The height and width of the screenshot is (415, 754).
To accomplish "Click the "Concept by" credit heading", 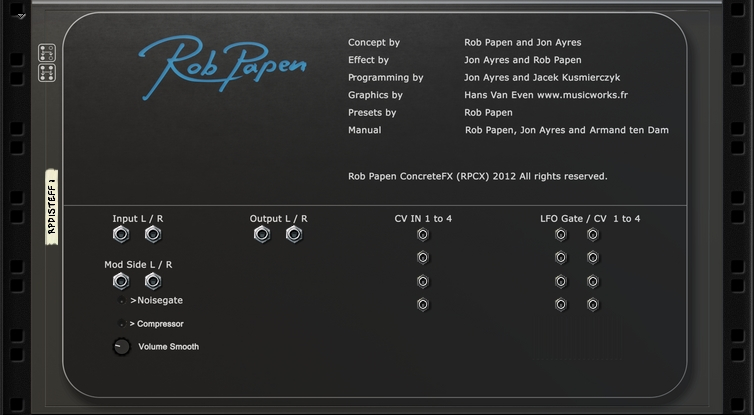I will [x=374, y=42].
